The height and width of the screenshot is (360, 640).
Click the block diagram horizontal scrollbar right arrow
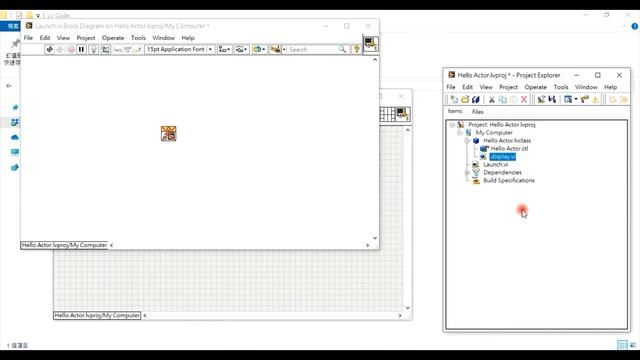pos(368,245)
